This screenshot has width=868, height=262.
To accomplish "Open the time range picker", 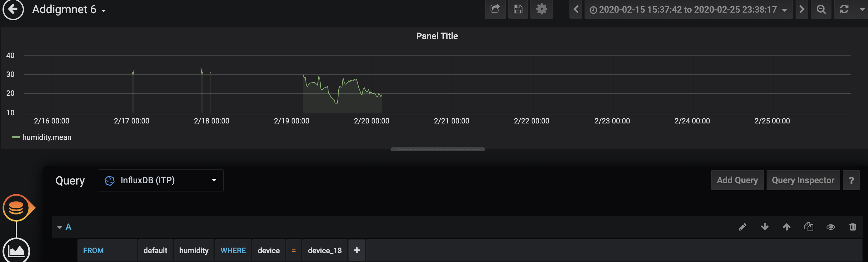I will [688, 9].
